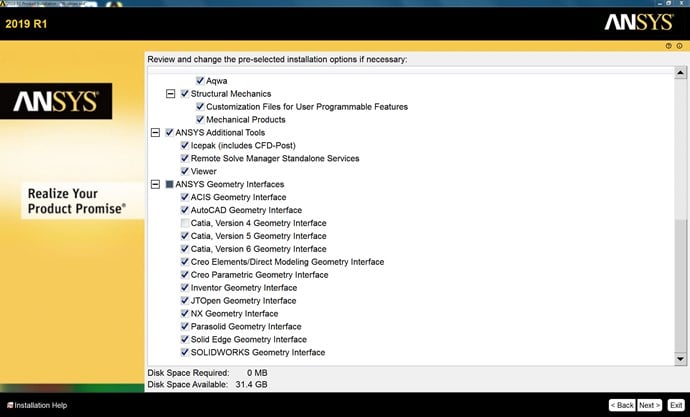Viewport: 690px width, 417px height.
Task: Click the options list scroll up arrow
Action: (x=680, y=73)
